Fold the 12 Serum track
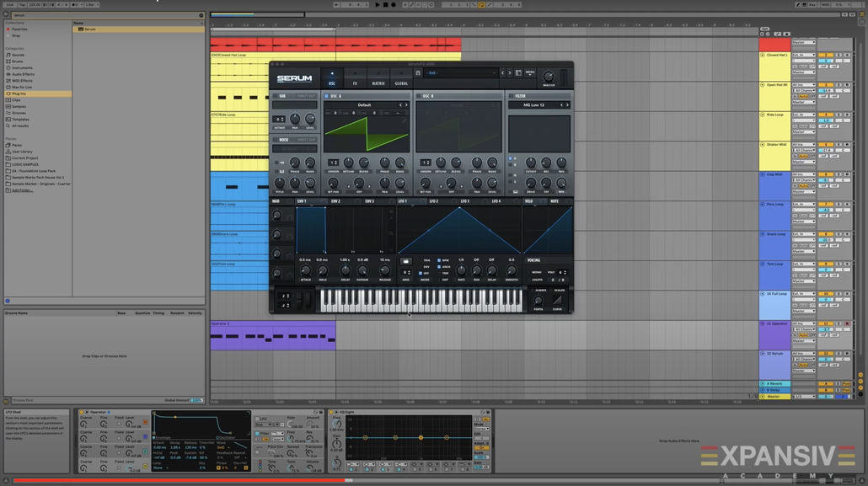The height and width of the screenshot is (486, 868). click(763, 353)
